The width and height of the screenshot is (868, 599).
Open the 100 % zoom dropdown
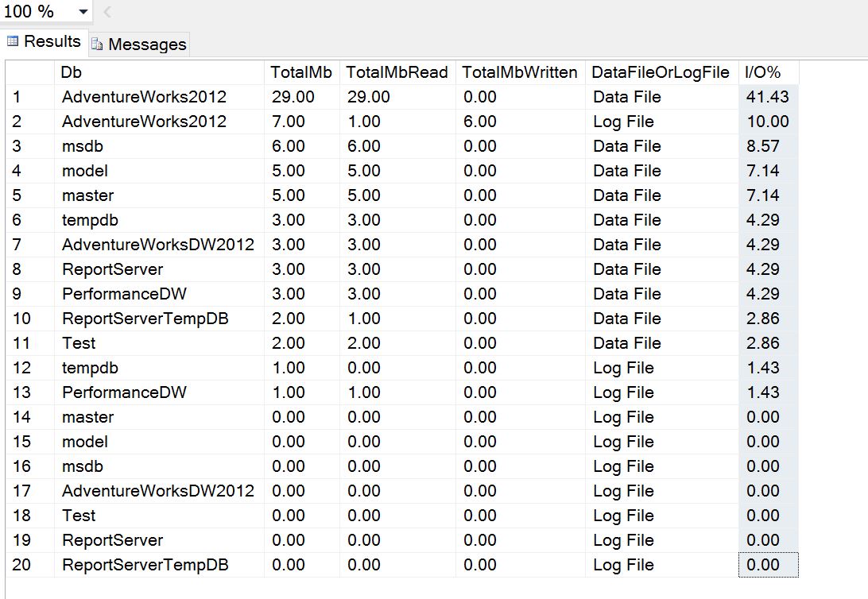pos(83,12)
